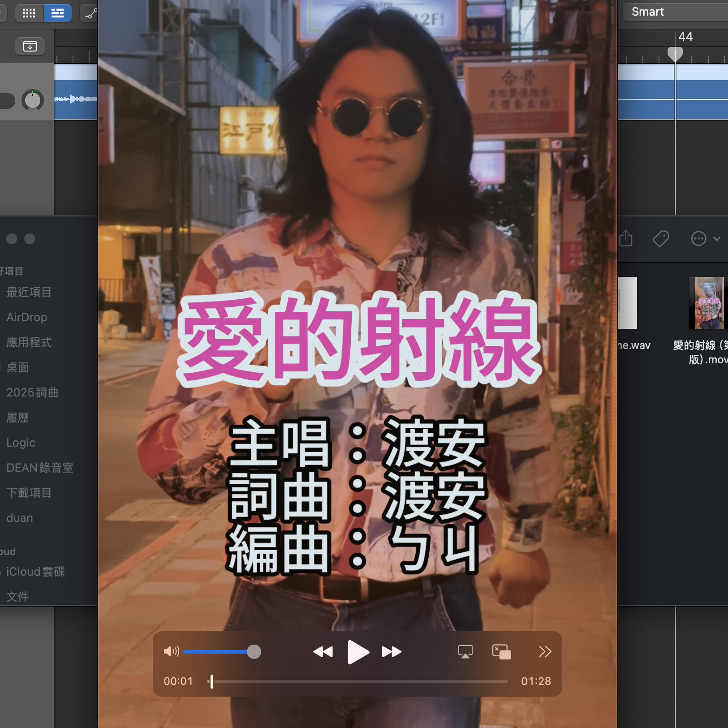This screenshot has width=728, height=728.
Task: Select the 愛的射線 .mov file thumbnail
Action: [x=707, y=303]
